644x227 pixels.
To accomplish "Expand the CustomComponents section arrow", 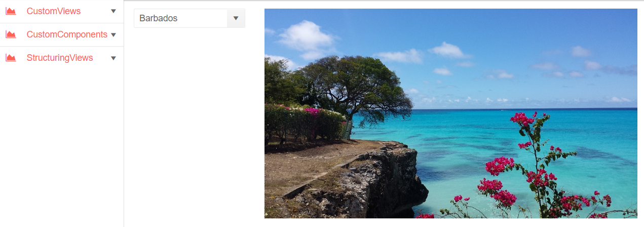I will [x=113, y=34].
